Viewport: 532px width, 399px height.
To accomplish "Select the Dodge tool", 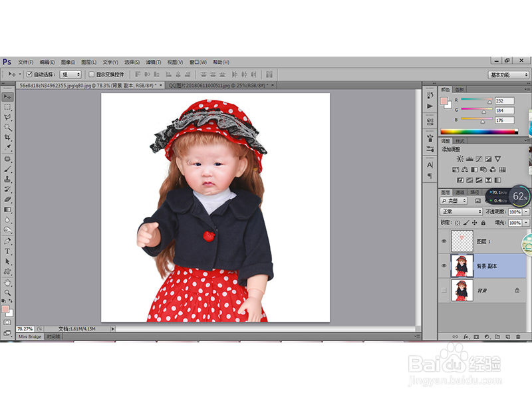I will [7, 230].
